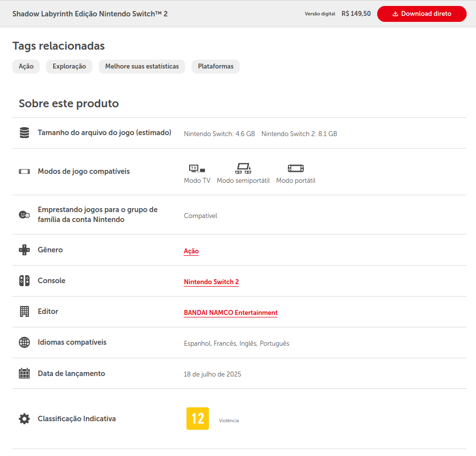Visit the BANDAI NAMCO Entertainment publisher link

click(231, 312)
